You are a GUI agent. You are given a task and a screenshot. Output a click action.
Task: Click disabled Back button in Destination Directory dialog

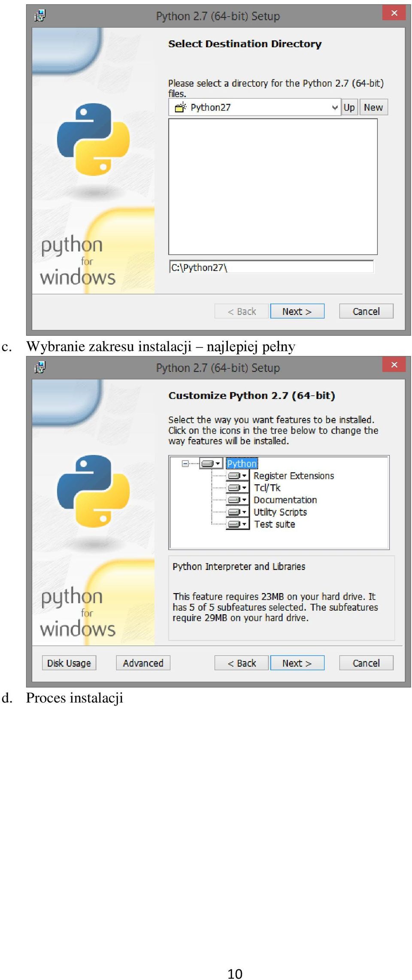242,311
